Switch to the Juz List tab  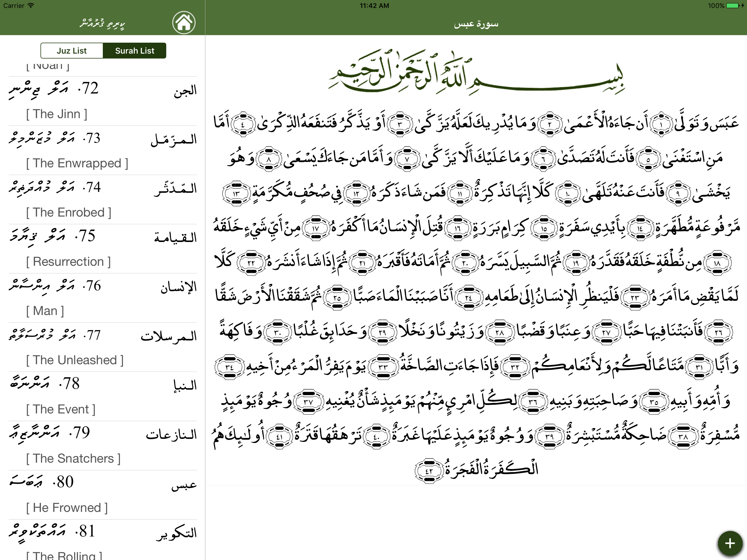pyautogui.click(x=72, y=51)
